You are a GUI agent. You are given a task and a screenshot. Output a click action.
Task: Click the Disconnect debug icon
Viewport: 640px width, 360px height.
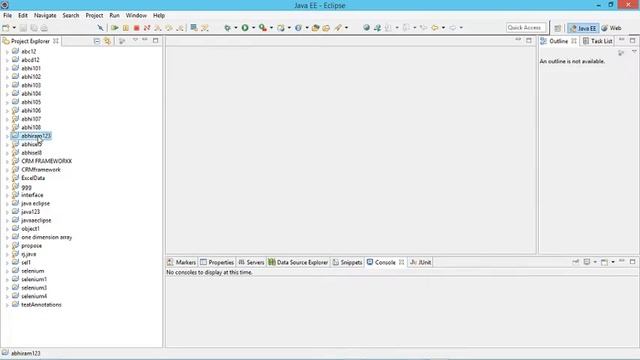tap(147, 28)
